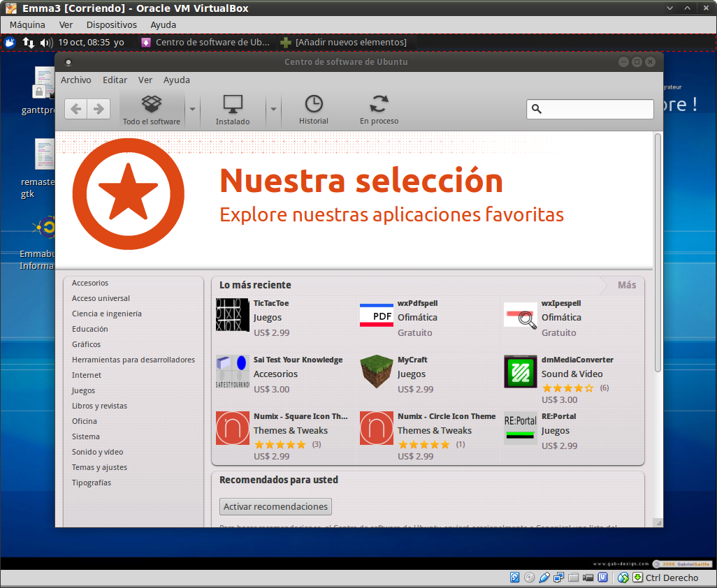Expand the Todo el software dropdown arrow
Viewport: 717px width, 588px height.
[x=192, y=109]
